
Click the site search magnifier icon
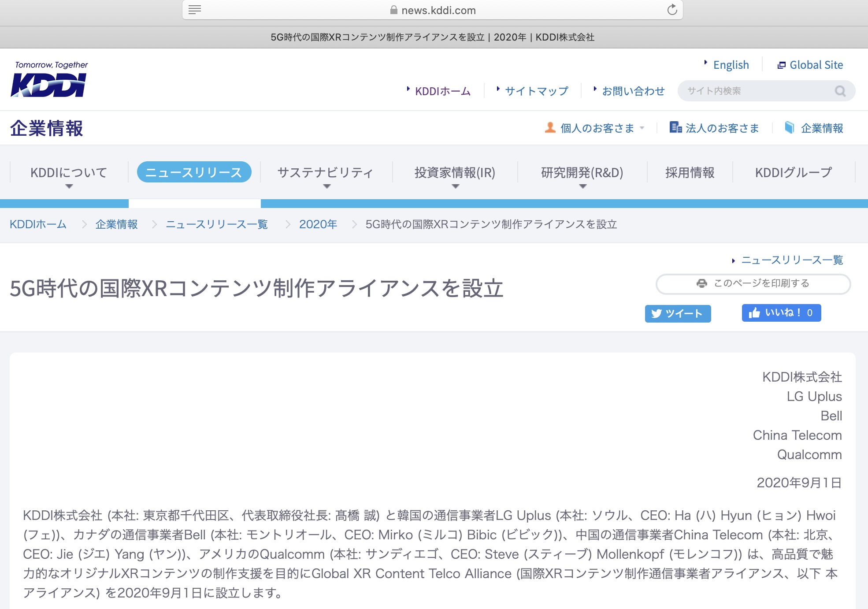click(840, 91)
